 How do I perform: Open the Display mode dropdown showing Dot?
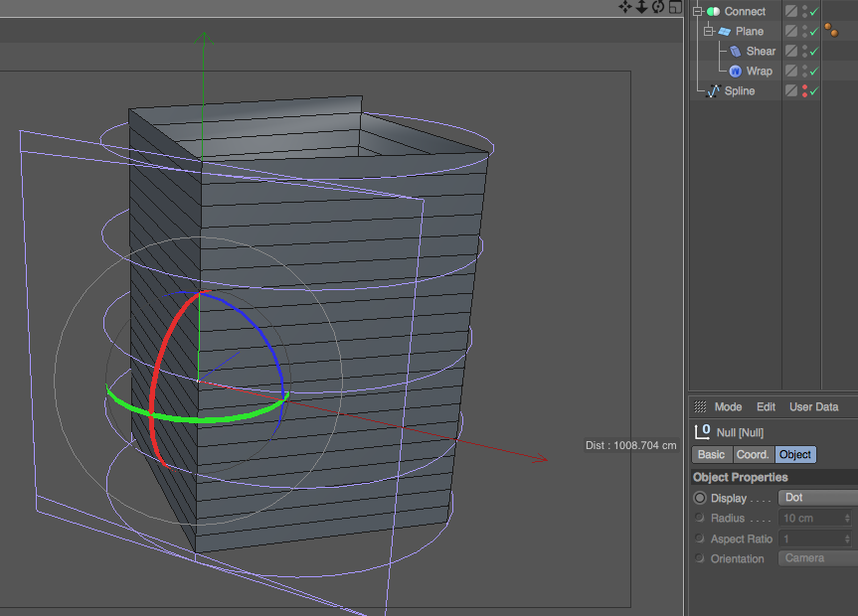[x=817, y=498]
